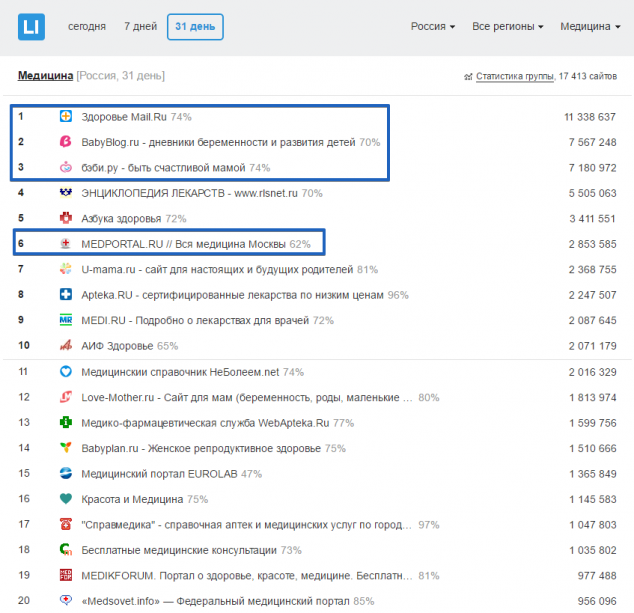Click the АИФ Здоровье favicon
Screen dimensions: 634x613
66,345
